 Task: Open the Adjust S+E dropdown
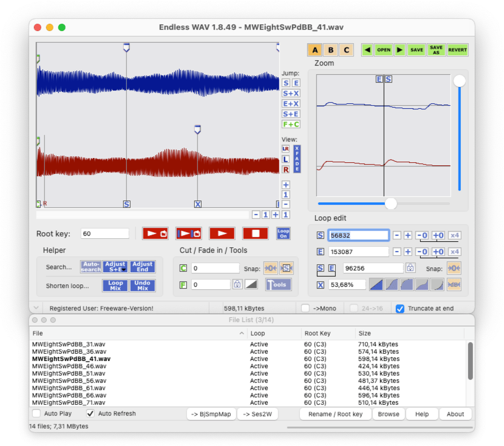point(115,267)
